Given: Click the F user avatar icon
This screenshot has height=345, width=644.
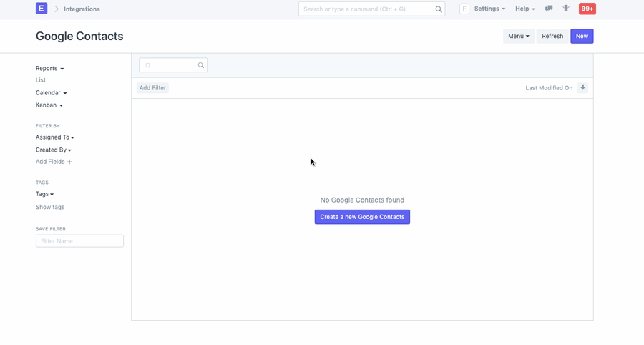Looking at the screenshot, I should [x=464, y=9].
